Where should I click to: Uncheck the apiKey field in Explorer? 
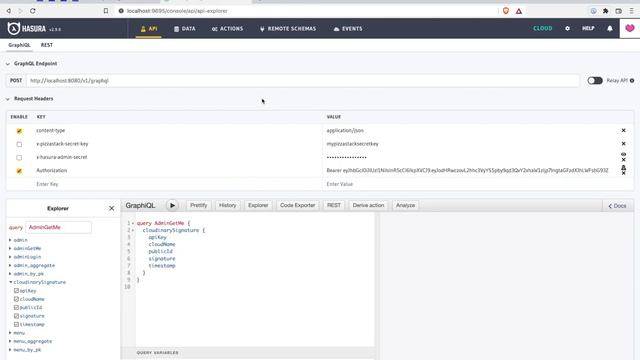tap(16, 291)
